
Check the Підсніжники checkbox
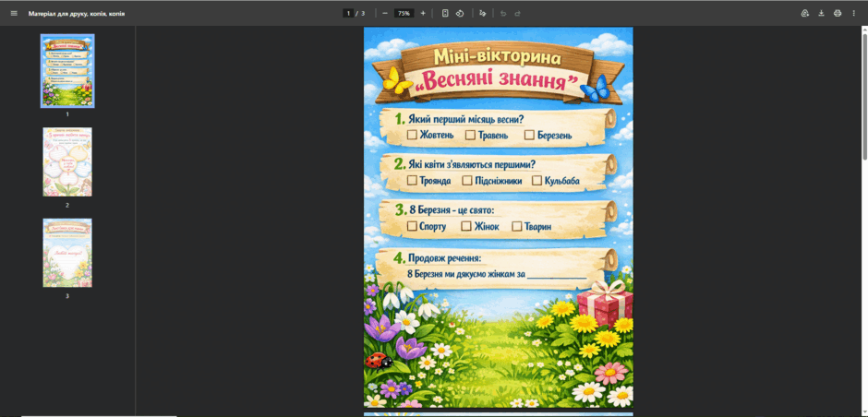466,180
